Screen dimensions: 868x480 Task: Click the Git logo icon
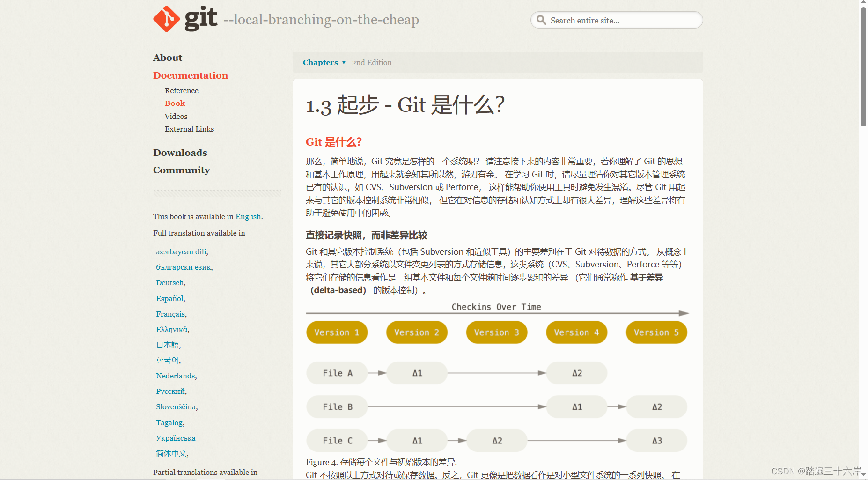[166, 19]
